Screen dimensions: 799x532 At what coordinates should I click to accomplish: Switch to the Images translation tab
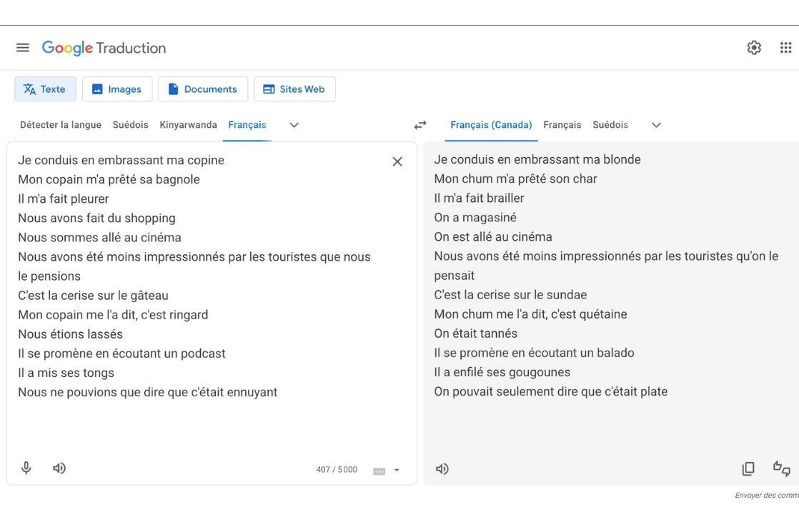click(x=117, y=89)
